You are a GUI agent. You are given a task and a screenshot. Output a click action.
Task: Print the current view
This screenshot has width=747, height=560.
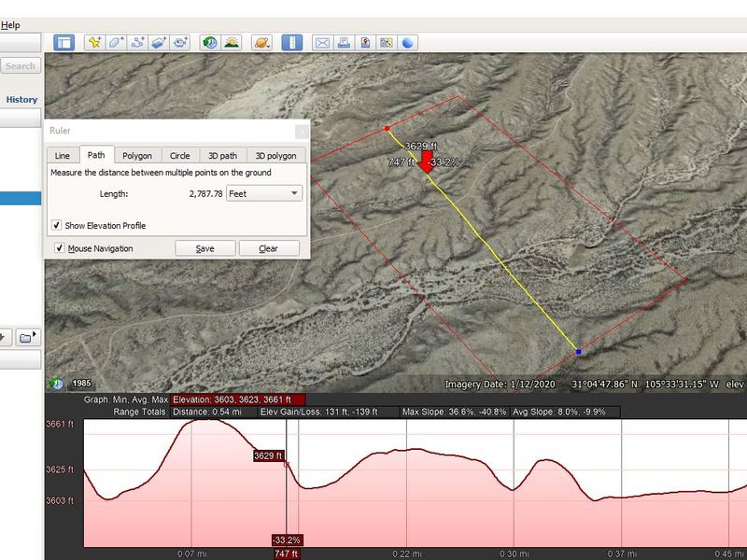[344, 43]
